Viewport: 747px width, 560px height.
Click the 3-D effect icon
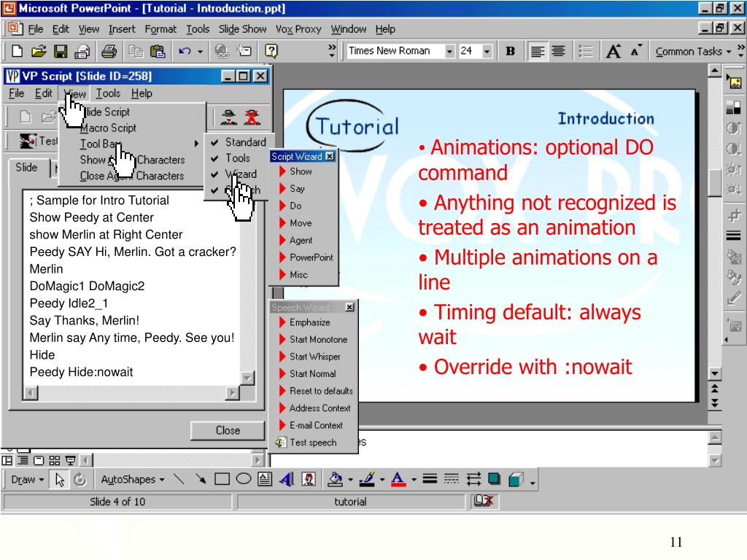516,479
